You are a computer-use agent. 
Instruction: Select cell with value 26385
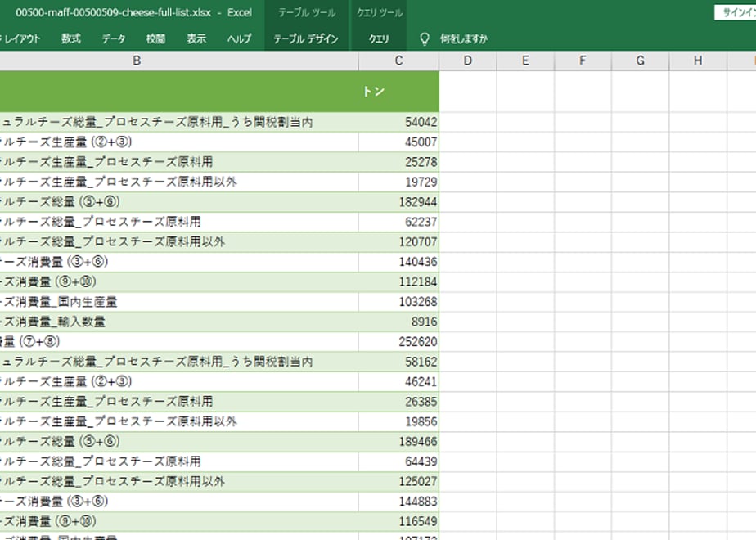tap(398, 402)
